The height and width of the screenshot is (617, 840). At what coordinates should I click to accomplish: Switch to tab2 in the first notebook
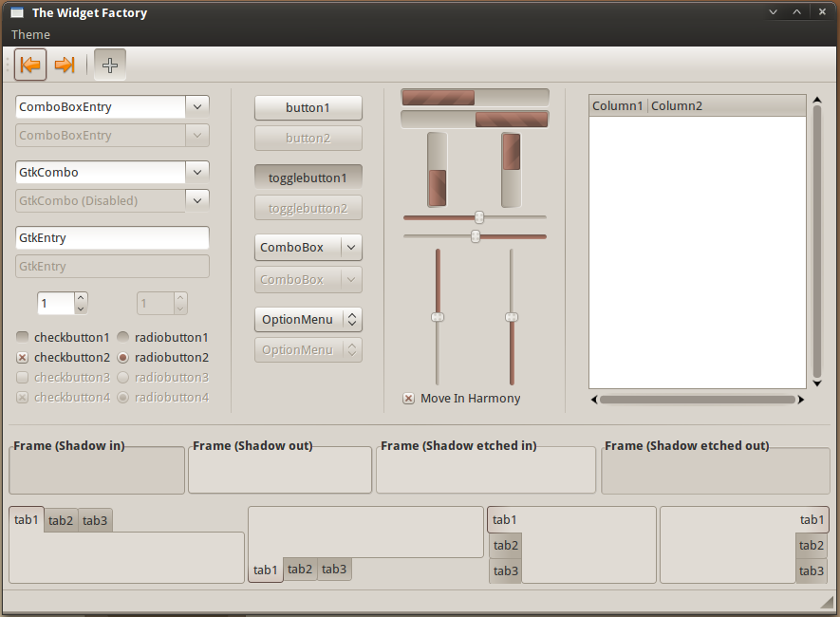pos(60,519)
